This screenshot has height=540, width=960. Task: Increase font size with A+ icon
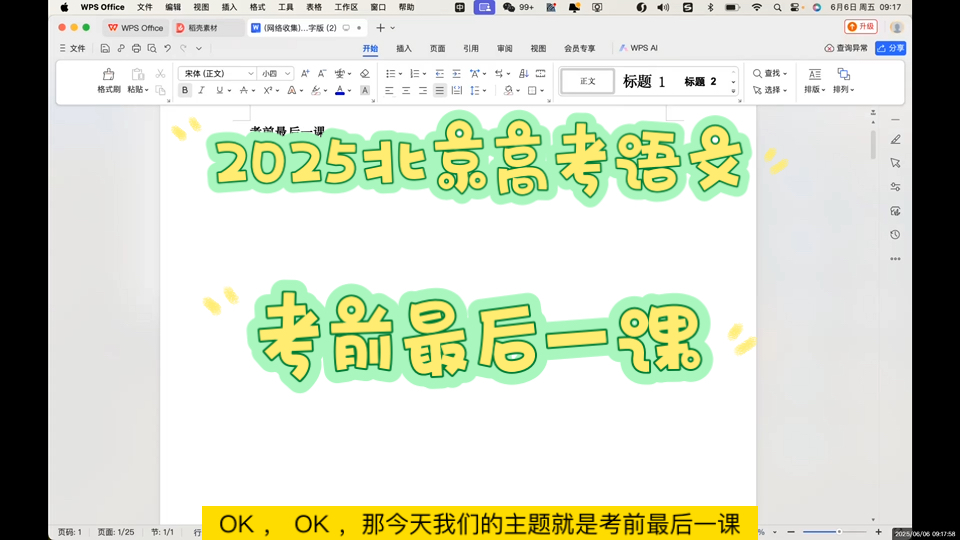[x=305, y=73]
